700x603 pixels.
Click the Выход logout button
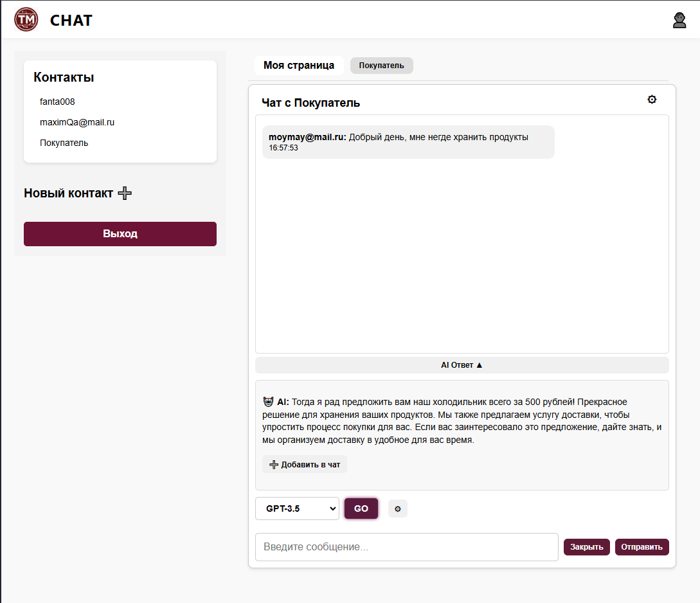(x=120, y=234)
